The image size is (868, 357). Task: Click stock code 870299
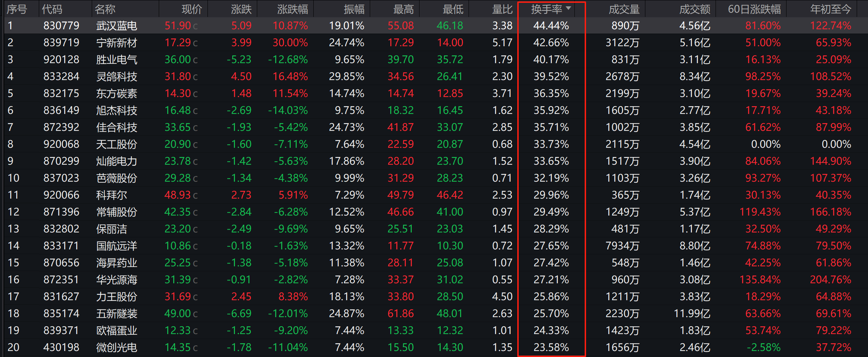pos(61,161)
